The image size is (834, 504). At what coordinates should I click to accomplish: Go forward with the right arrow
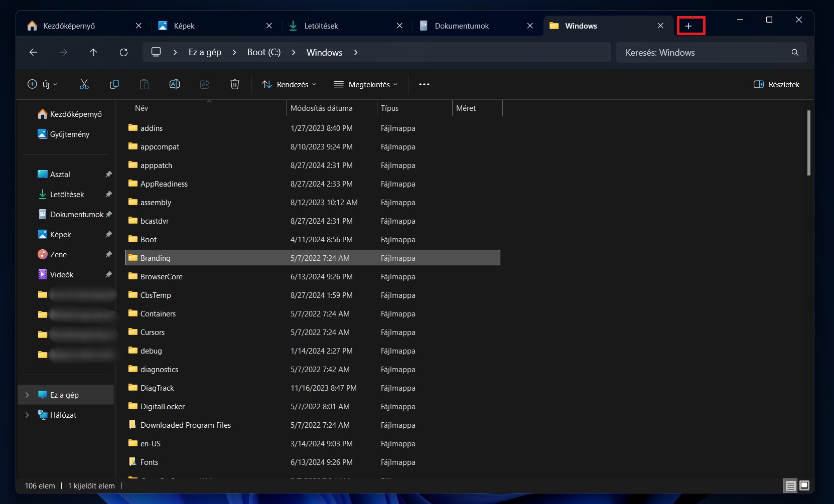tap(63, 52)
